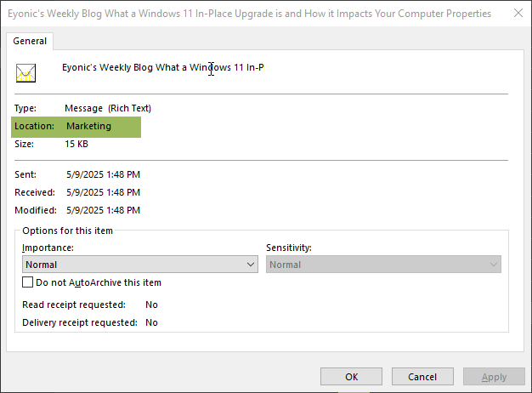Switch to the General tab

tap(30, 41)
